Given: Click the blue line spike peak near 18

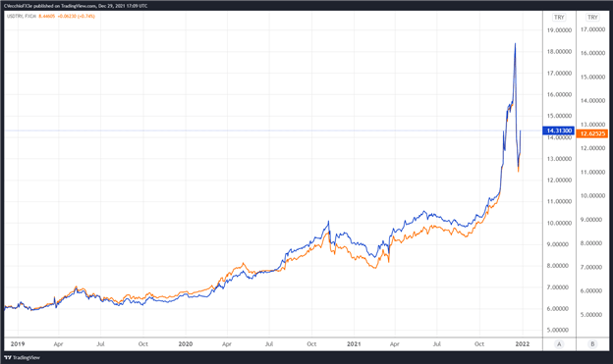Looking at the screenshot, I should pos(515,44).
